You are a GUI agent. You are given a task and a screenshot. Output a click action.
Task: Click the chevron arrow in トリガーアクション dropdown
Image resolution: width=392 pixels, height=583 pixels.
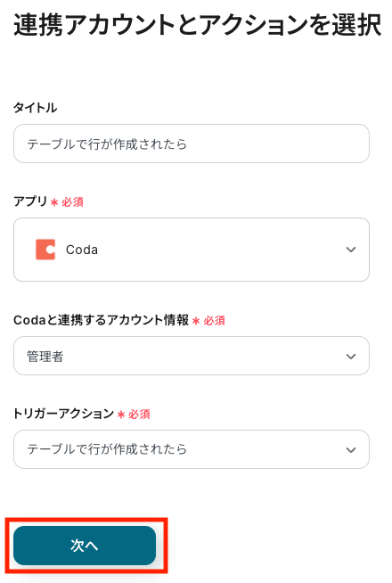351,450
